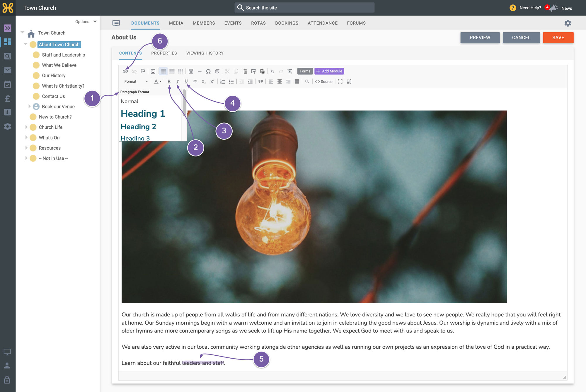Screen dimensions: 586x392
Task: Insert a table with the table icon
Action: tap(191, 71)
